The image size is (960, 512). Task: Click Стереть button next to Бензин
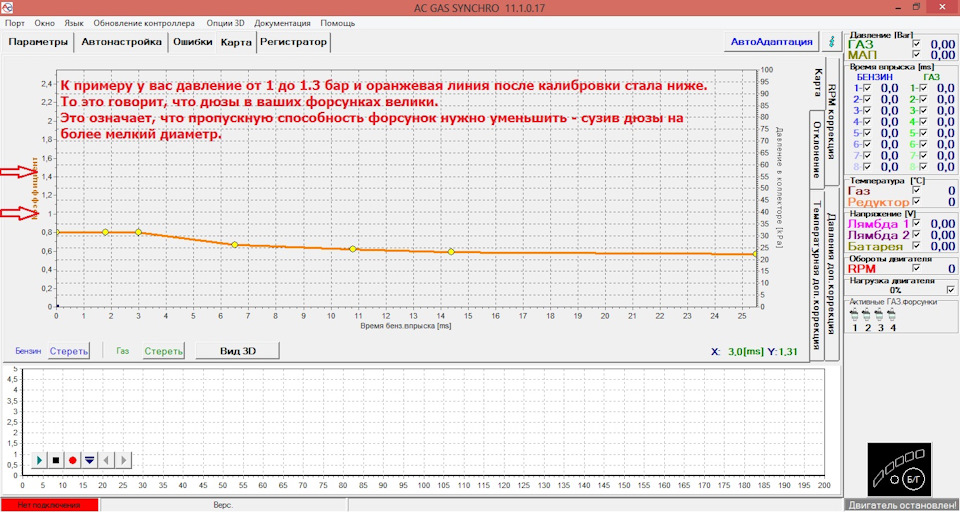pos(69,351)
